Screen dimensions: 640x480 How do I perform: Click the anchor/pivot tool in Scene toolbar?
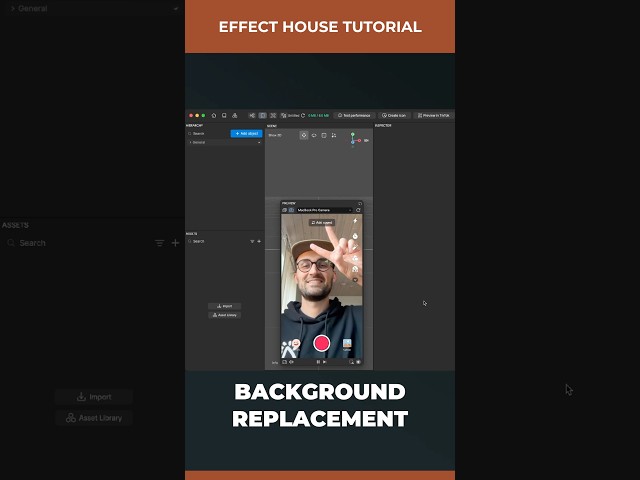tap(334, 135)
